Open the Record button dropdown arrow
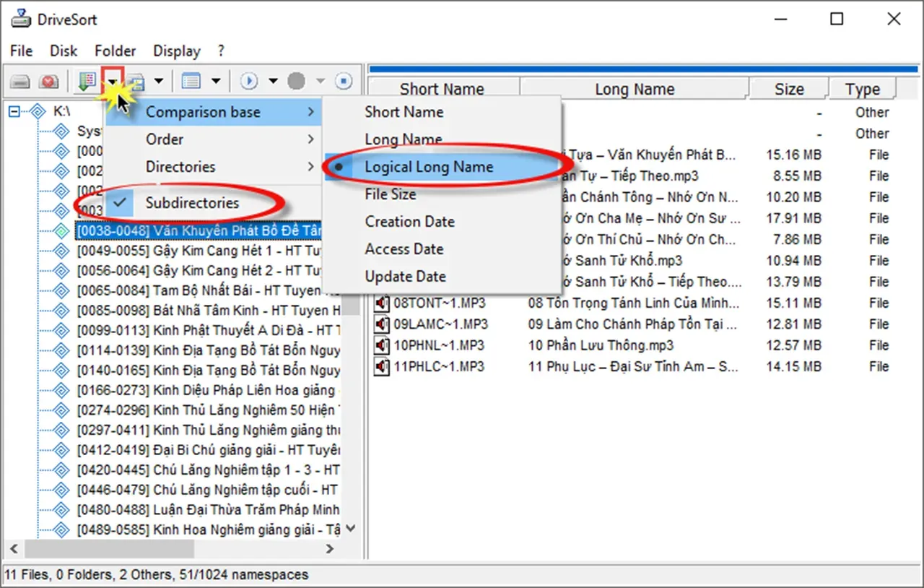The image size is (924, 588). pos(321,81)
